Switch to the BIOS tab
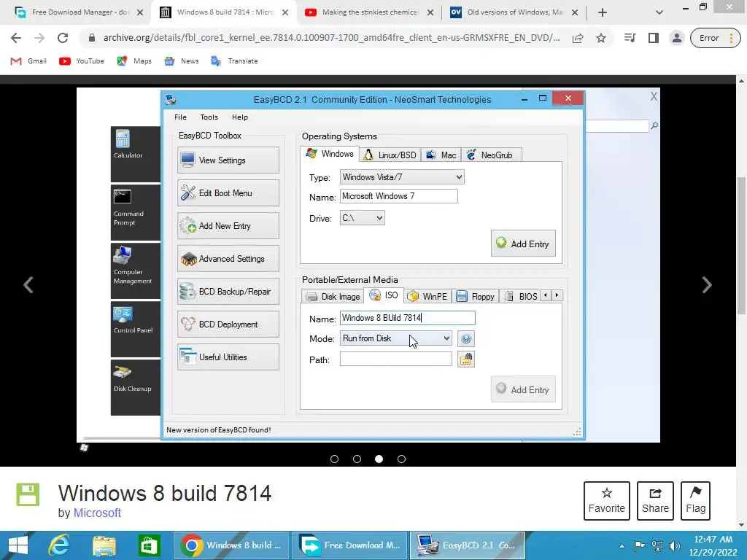The height and width of the screenshot is (560, 747). click(x=521, y=296)
